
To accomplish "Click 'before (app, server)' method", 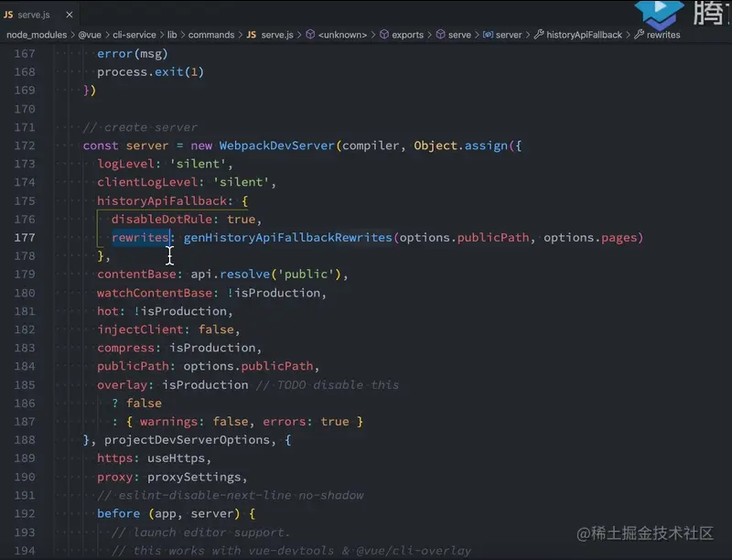I will pos(168,514).
